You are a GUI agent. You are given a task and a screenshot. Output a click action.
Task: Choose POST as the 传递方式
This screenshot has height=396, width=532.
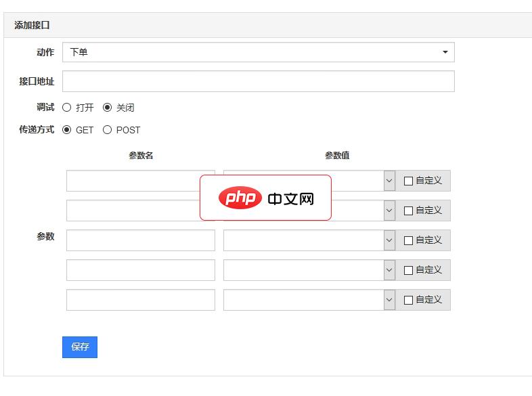108,130
